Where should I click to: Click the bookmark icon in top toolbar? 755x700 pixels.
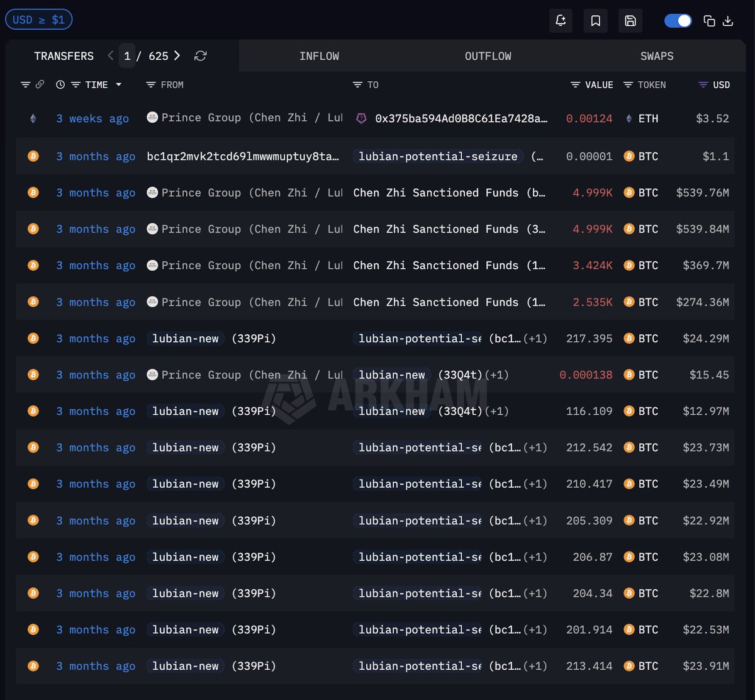[x=595, y=21]
